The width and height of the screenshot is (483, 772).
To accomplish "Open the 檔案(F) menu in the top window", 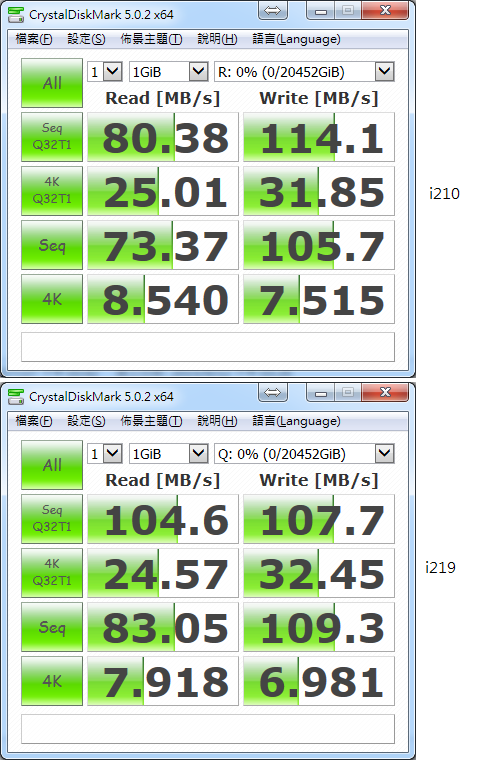I will click(33, 39).
